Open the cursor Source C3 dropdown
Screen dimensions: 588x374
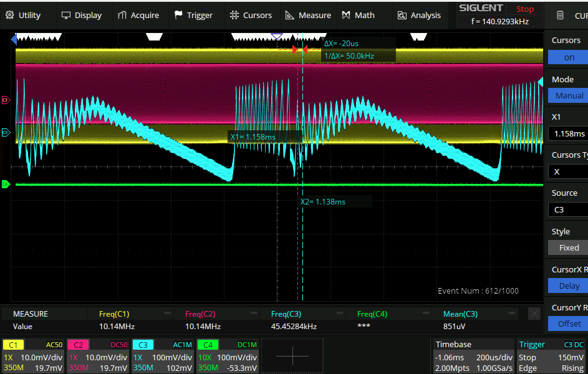[568, 209]
